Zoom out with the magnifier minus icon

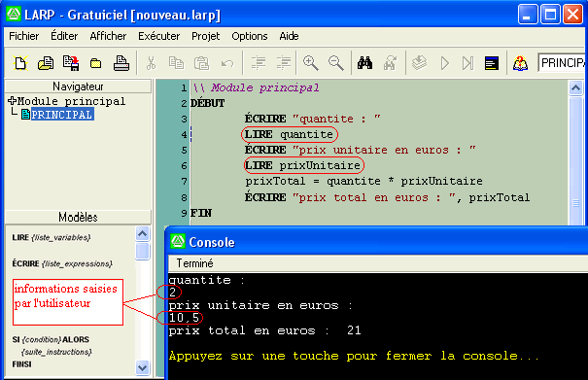pos(335,63)
